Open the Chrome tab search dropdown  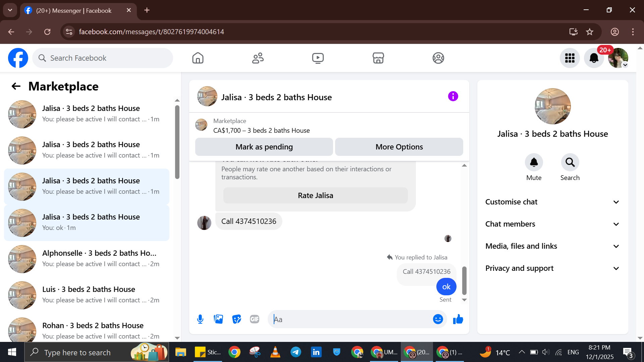click(x=10, y=10)
